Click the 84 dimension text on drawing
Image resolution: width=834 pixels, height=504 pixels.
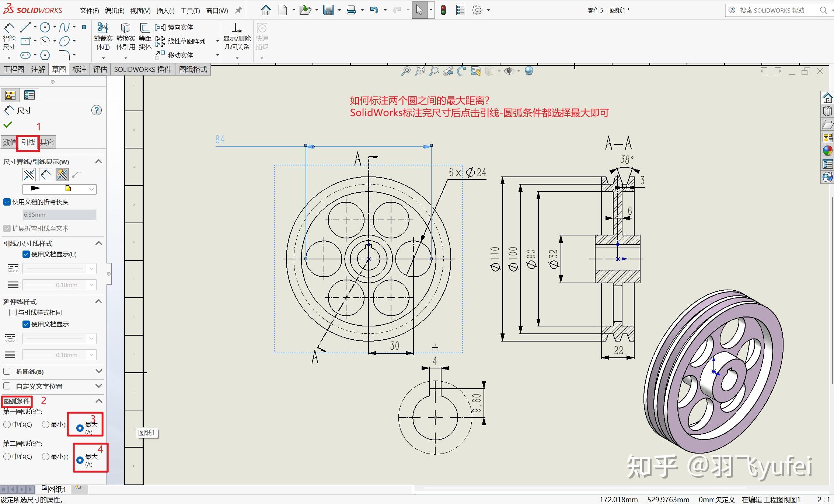220,139
